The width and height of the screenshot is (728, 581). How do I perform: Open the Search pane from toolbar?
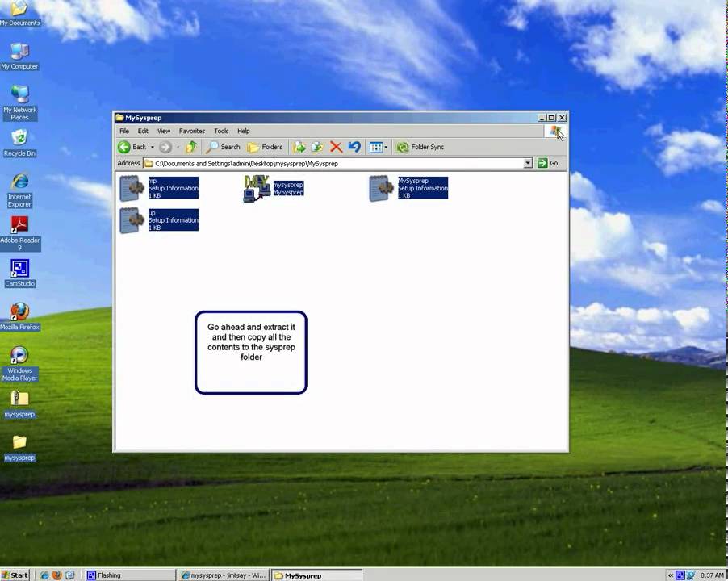coord(224,147)
